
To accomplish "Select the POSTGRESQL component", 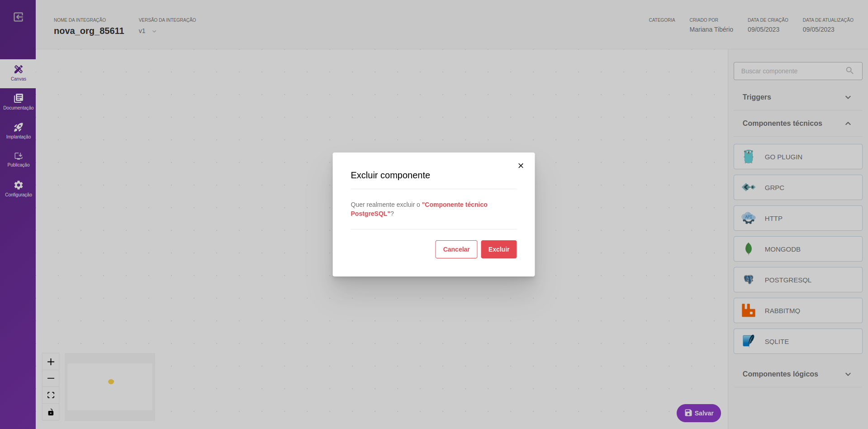I will (x=797, y=280).
